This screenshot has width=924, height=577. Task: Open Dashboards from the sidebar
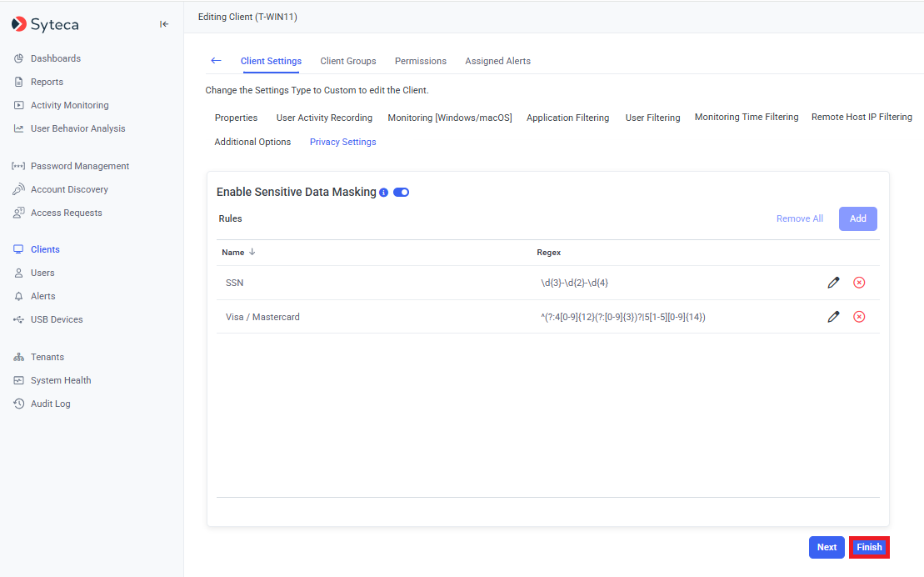pos(55,58)
